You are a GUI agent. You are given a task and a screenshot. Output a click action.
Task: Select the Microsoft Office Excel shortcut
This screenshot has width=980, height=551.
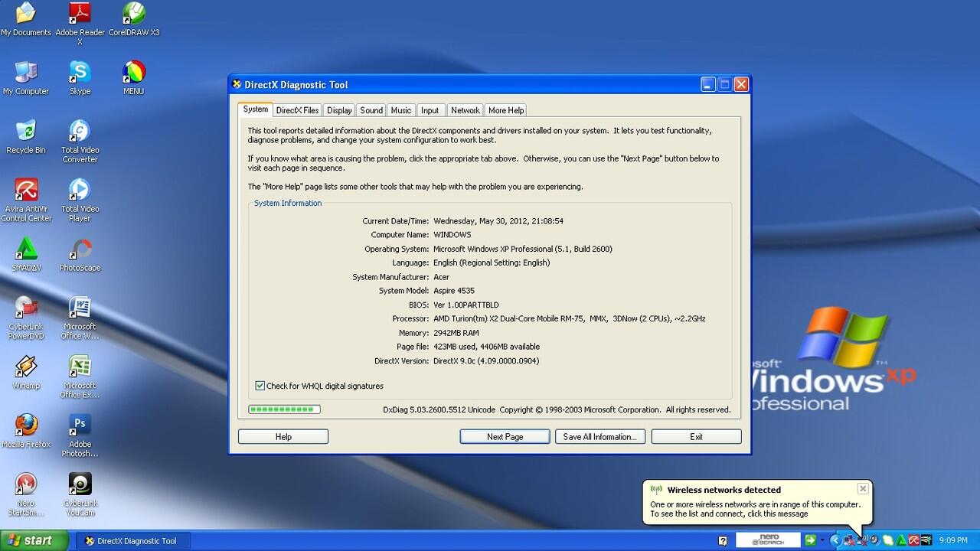80,377
